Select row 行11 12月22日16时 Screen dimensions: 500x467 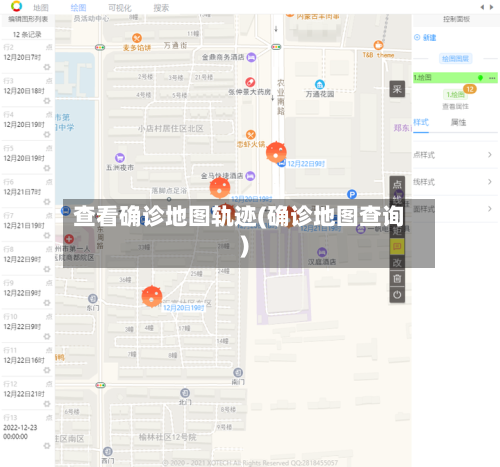(x=27, y=360)
